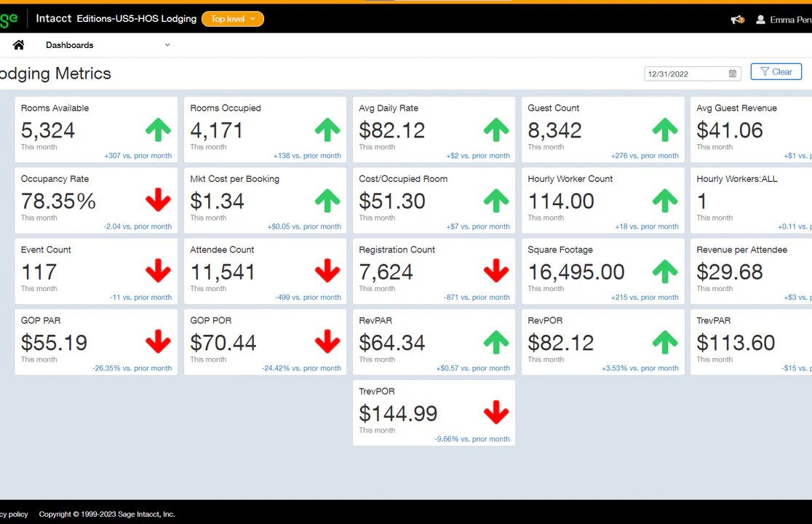Click the Hourly Worker Count up arrow
The height and width of the screenshot is (524, 812).
[665, 200]
